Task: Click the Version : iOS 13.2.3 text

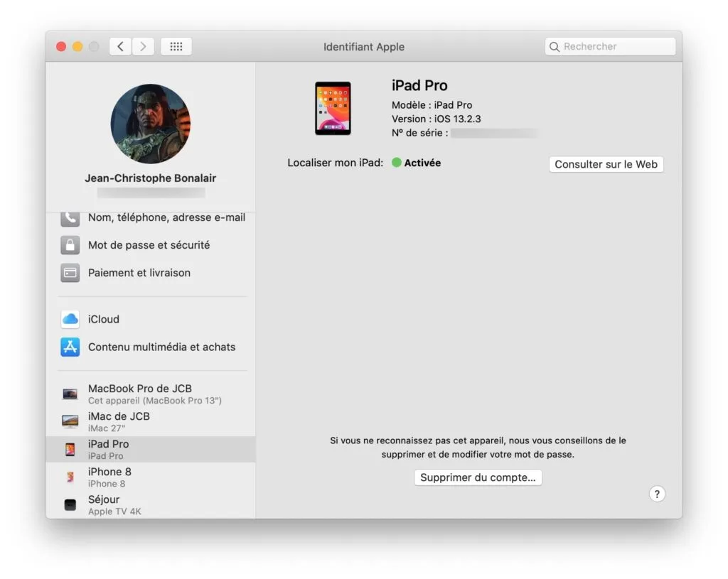Action: tap(436, 119)
